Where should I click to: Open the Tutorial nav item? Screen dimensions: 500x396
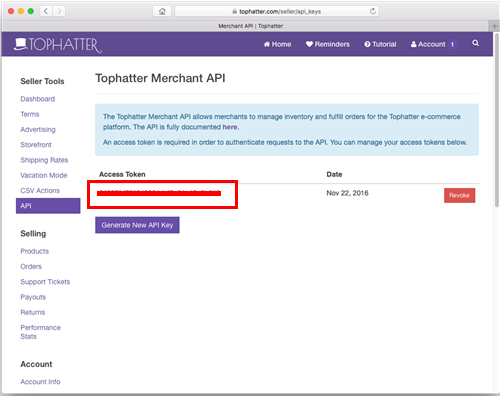click(380, 44)
